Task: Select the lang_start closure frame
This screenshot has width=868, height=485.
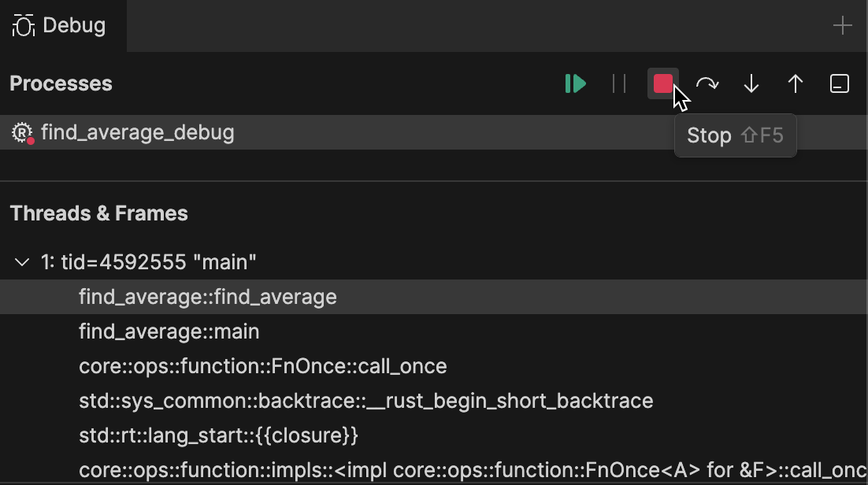Action: (219, 435)
